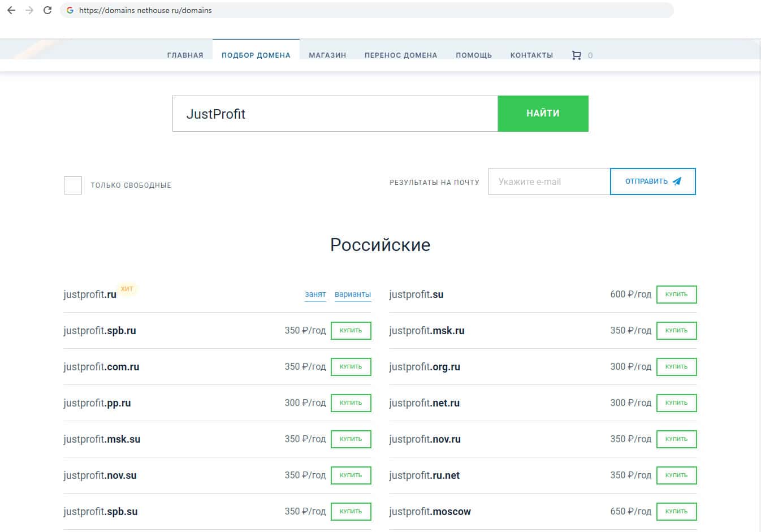This screenshot has height=532, width=761.
Task: Enable the 'Только свободные' checkbox
Action: pos(73,185)
